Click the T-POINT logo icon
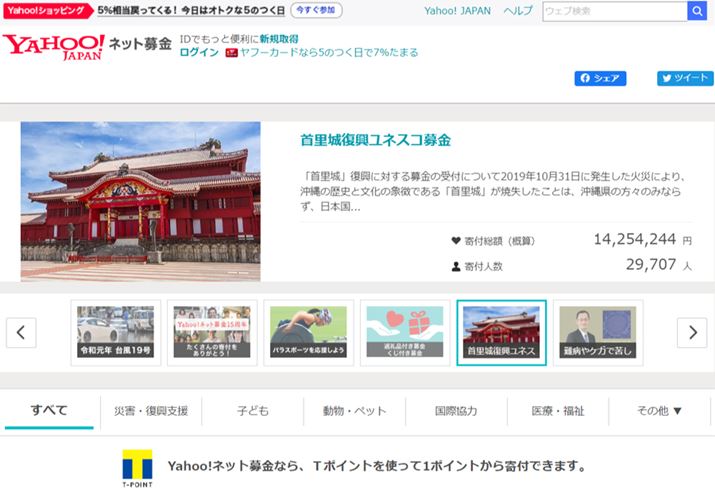 (x=137, y=469)
